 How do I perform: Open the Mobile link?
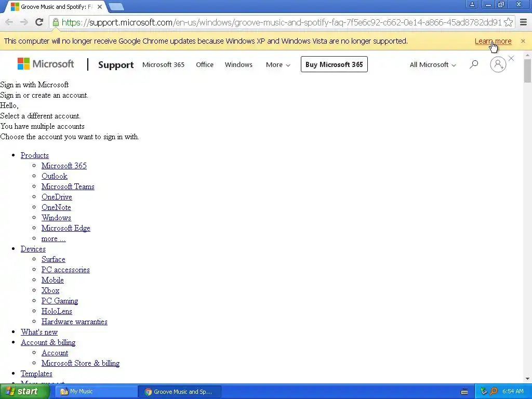click(x=52, y=280)
